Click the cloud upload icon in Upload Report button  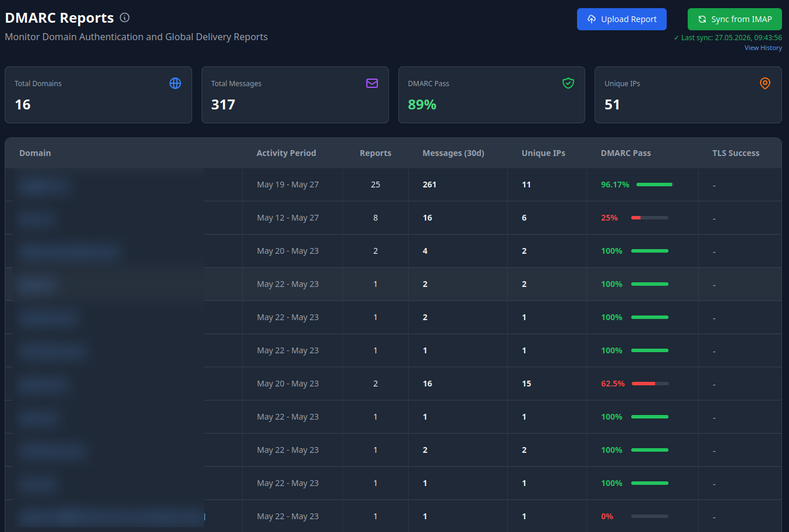[592, 19]
